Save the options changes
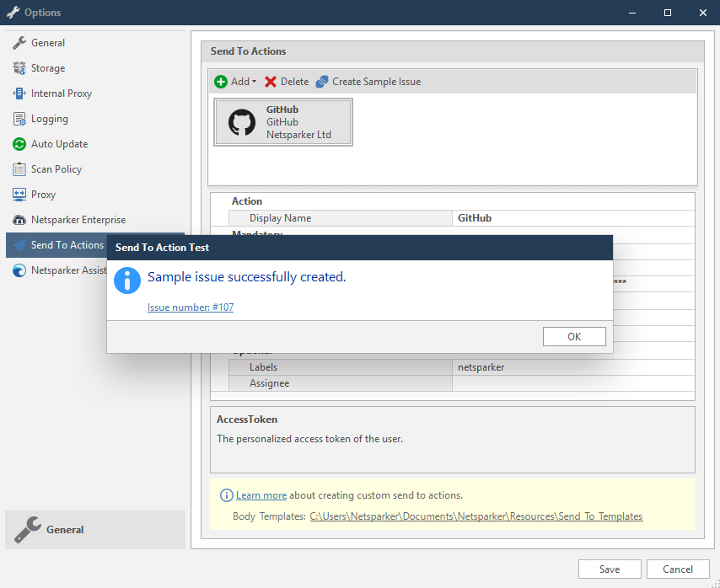This screenshot has width=720, height=588. click(610, 569)
